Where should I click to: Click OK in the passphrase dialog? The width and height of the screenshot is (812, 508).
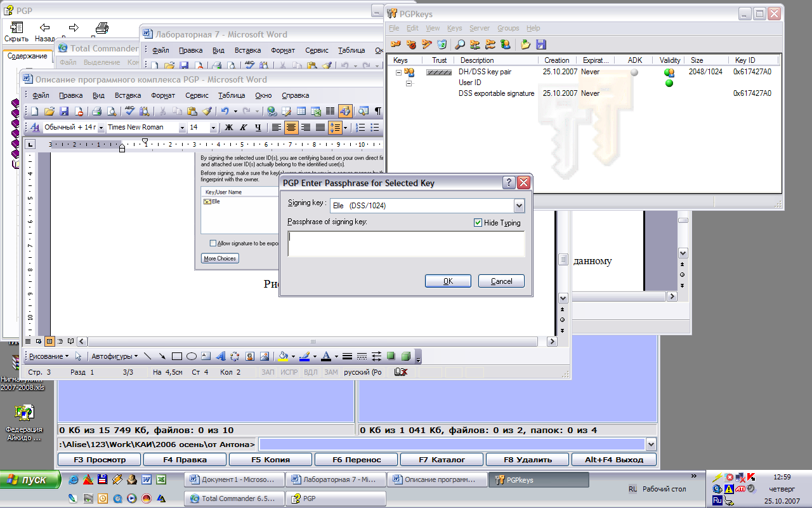(448, 281)
